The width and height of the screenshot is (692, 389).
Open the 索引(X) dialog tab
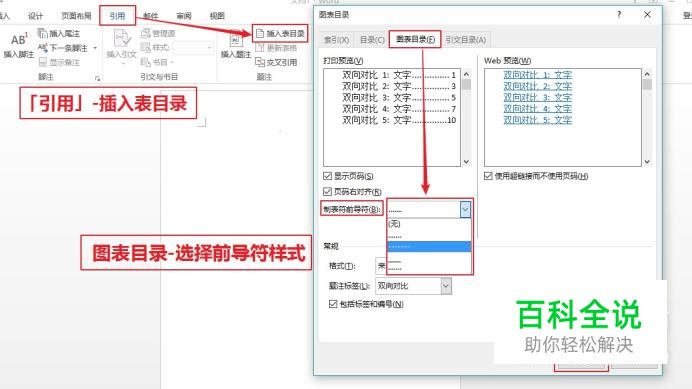[x=336, y=40]
